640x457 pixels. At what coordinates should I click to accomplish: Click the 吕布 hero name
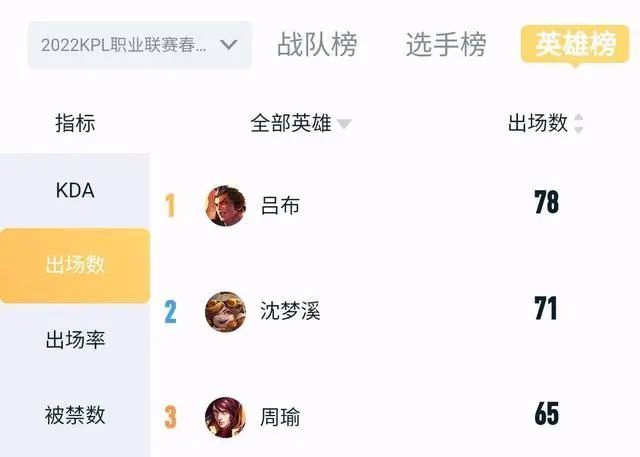280,205
